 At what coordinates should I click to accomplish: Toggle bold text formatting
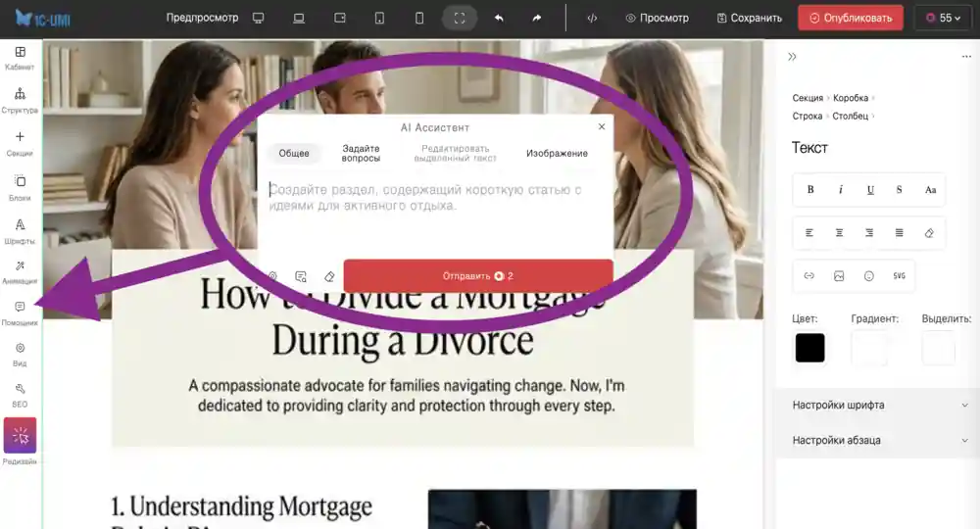tap(810, 190)
